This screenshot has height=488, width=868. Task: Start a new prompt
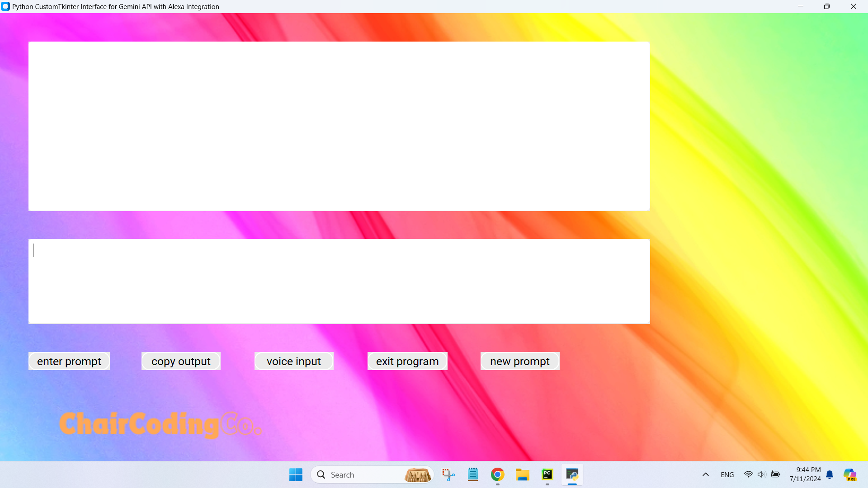tap(520, 361)
